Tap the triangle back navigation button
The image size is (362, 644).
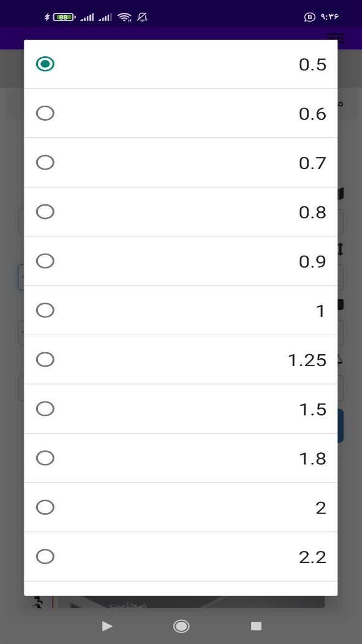click(x=107, y=626)
